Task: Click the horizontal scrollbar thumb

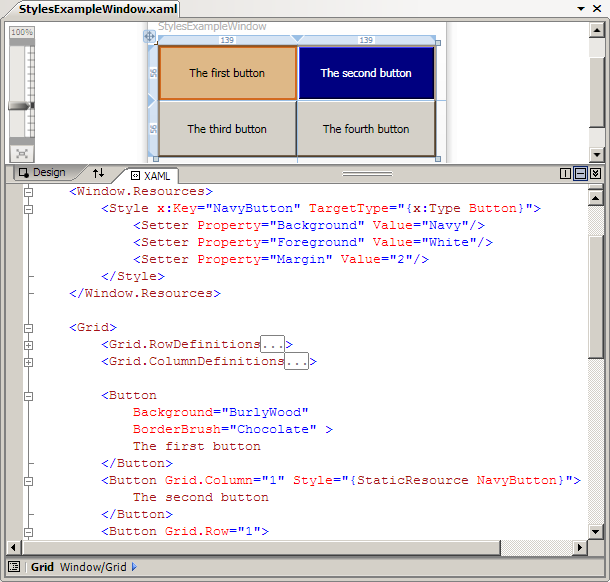Action: pyautogui.click(x=261, y=548)
